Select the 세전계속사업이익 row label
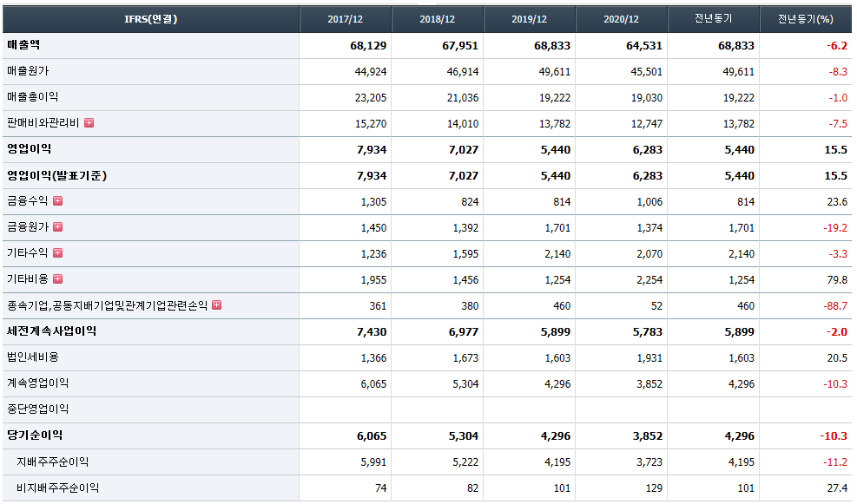The image size is (857, 504). [x=51, y=331]
